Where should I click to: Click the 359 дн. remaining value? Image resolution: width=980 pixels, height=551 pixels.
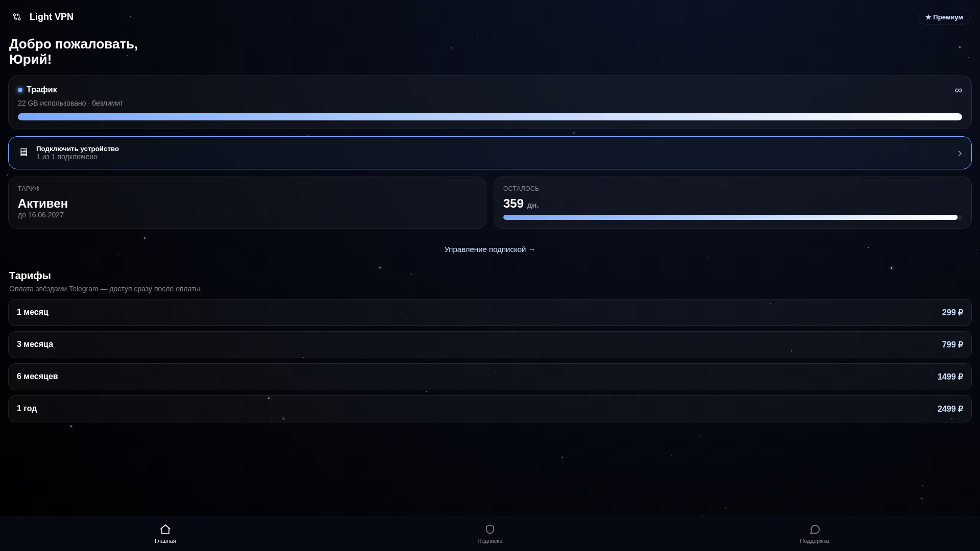[x=521, y=204]
